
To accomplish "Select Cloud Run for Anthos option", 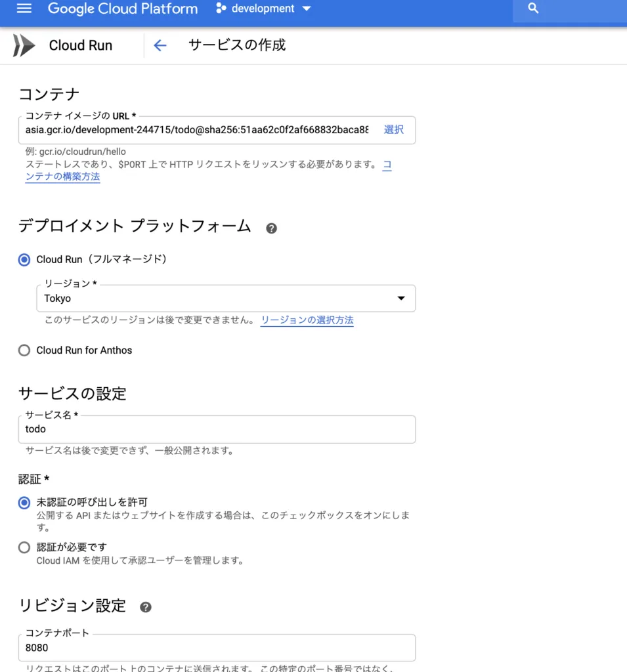I will click(x=24, y=350).
